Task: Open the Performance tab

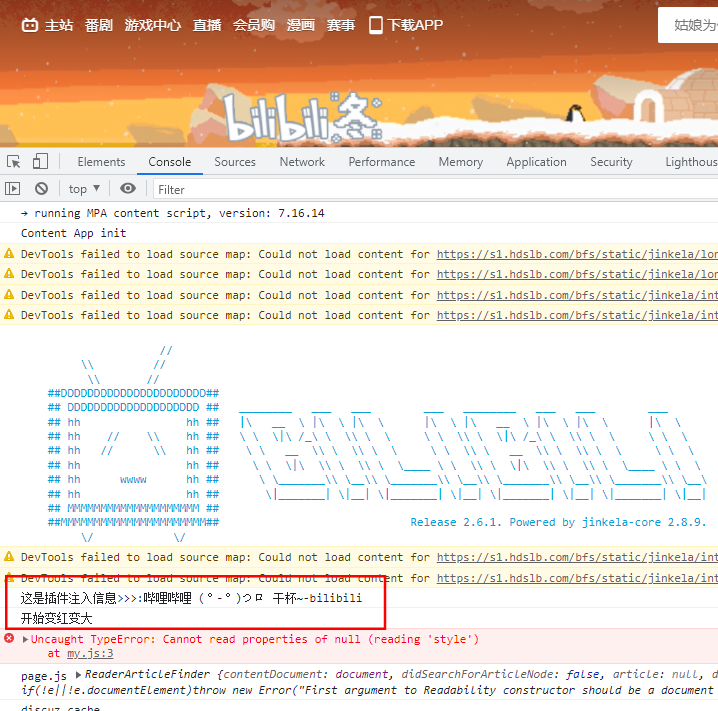Action: pyautogui.click(x=381, y=162)
